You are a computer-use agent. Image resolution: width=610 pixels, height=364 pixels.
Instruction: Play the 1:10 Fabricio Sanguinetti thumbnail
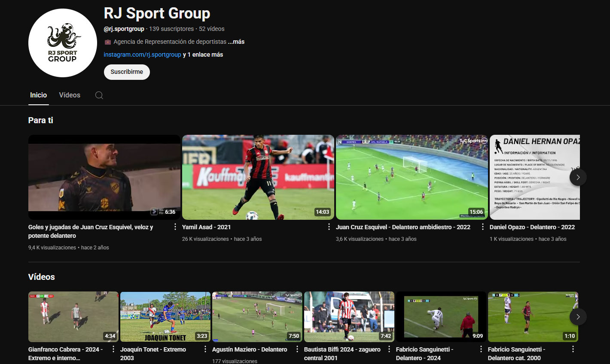pos(533,317)
